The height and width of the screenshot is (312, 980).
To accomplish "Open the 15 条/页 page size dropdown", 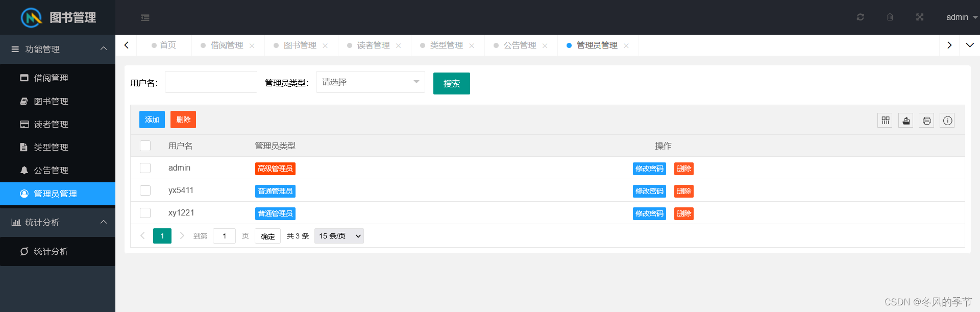I will click(x=339, y=236).
